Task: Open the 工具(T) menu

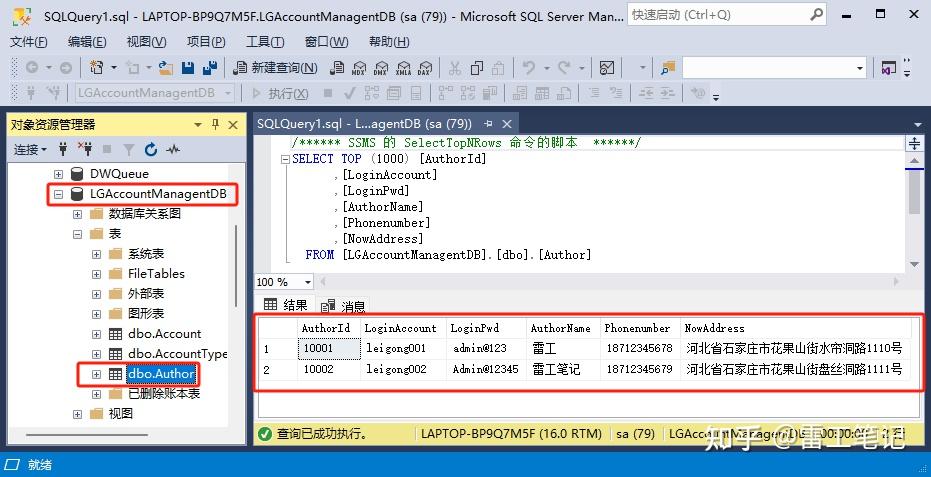Action: (265, 42)
